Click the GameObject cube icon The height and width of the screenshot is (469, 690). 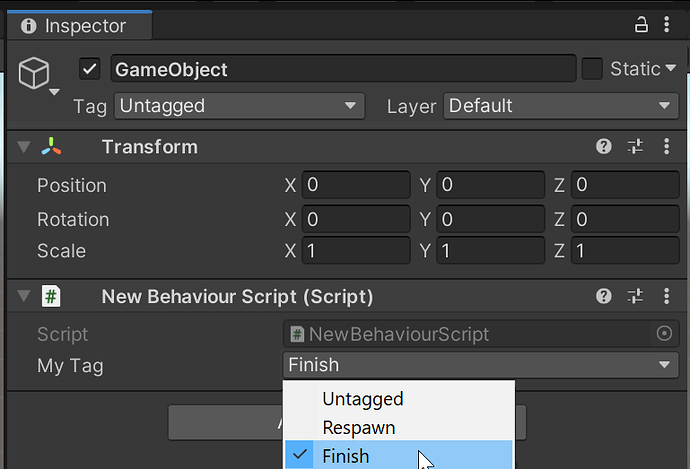coord(35,73)
